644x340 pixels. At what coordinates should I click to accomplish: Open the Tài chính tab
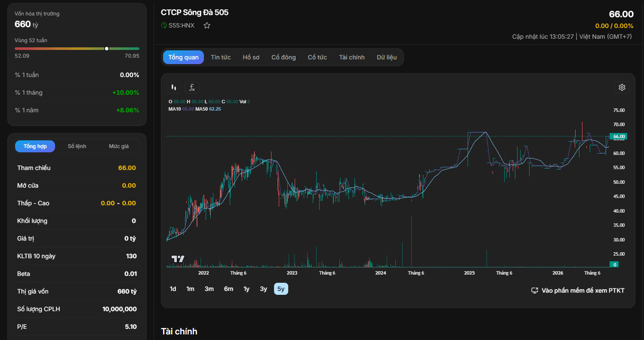351,57
